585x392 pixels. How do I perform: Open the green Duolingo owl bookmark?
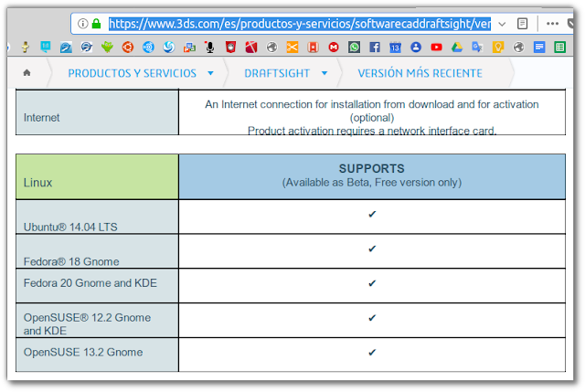pos(108,47)
